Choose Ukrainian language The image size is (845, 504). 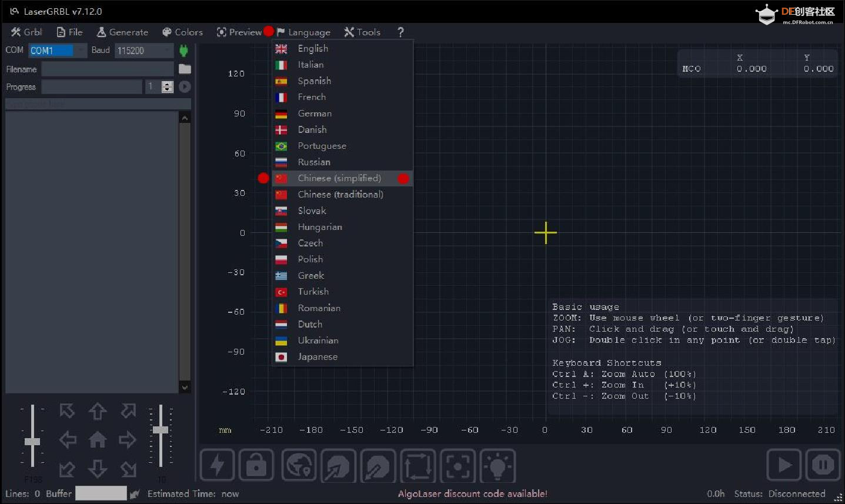[x=343, y=341]
